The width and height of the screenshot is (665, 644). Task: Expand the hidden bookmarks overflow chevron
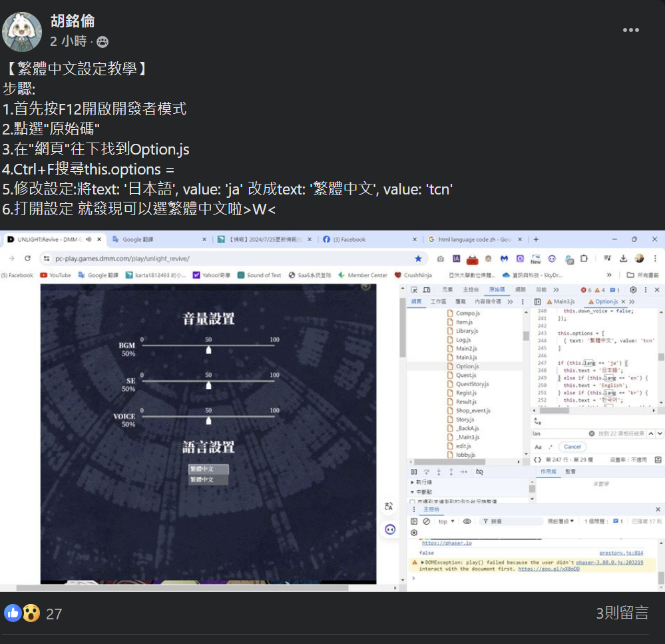609,275
